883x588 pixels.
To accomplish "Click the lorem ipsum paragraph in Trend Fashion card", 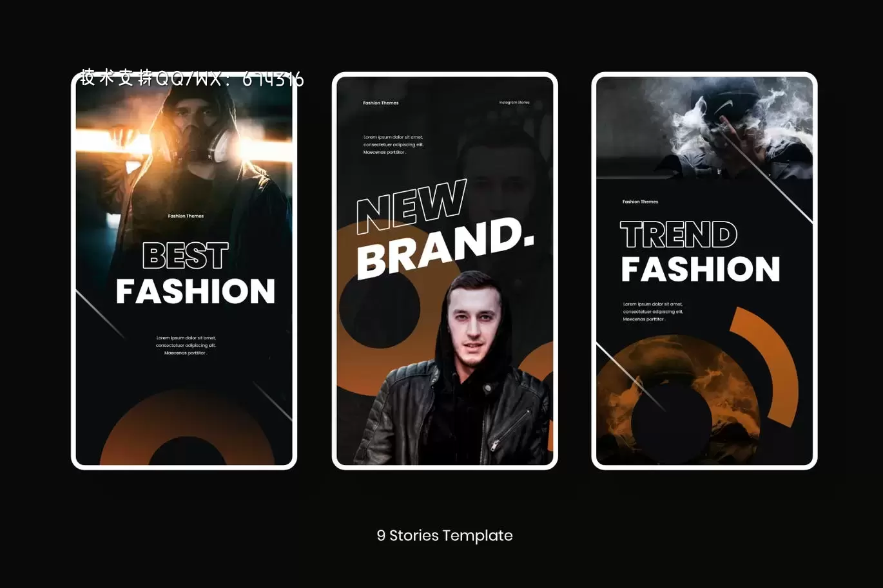I will tap(653, 312).
